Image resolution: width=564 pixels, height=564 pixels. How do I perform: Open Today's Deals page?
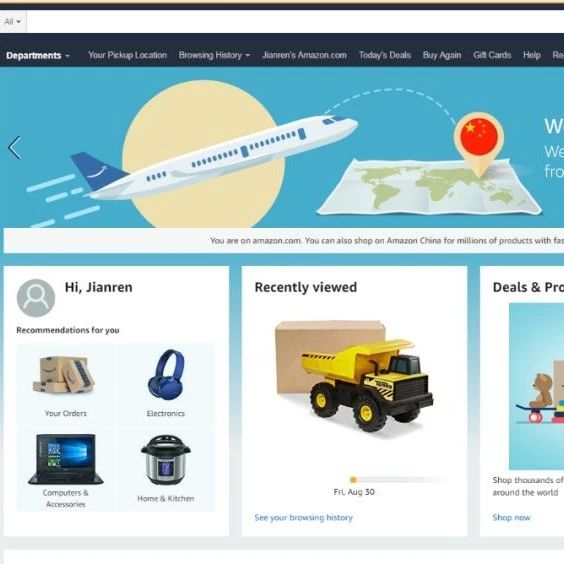[x=385, y=55]
